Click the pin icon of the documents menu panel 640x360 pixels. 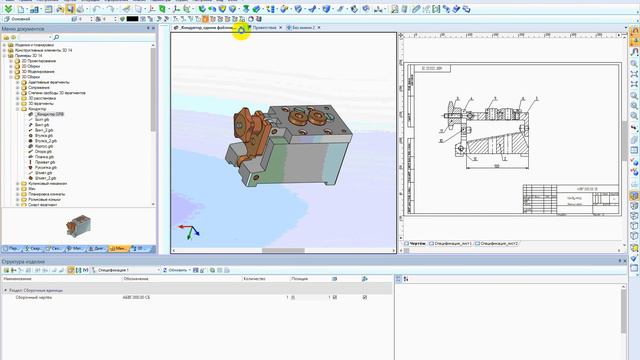tap(148, 29)
